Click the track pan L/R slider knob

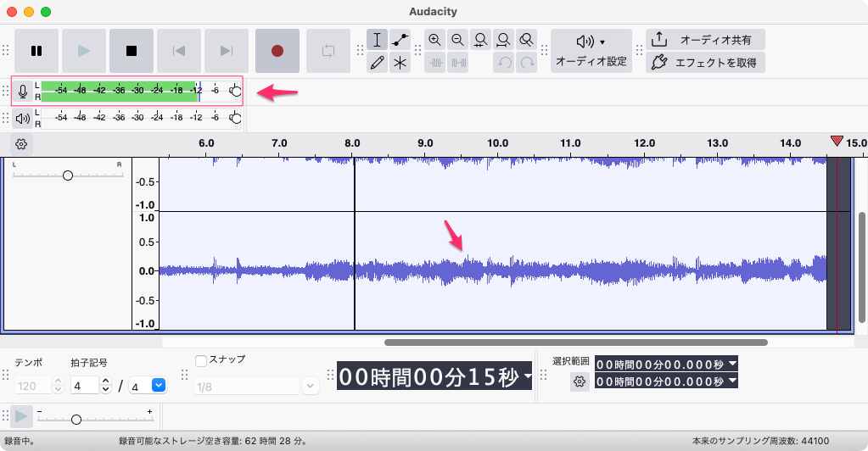pos(68,175)
